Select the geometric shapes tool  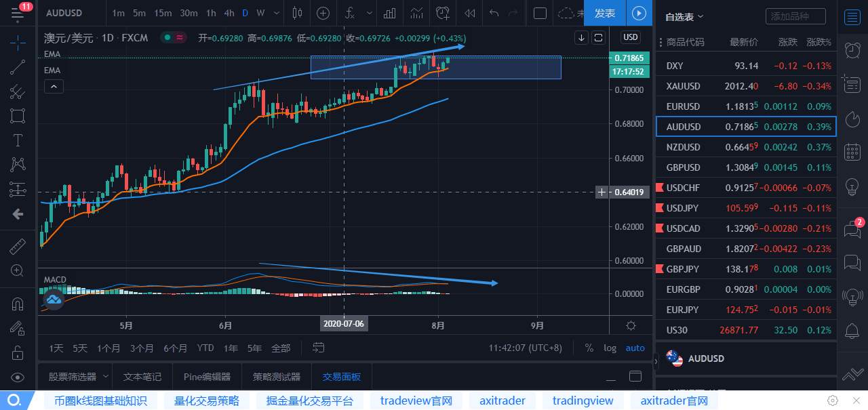tap(18, 116)
